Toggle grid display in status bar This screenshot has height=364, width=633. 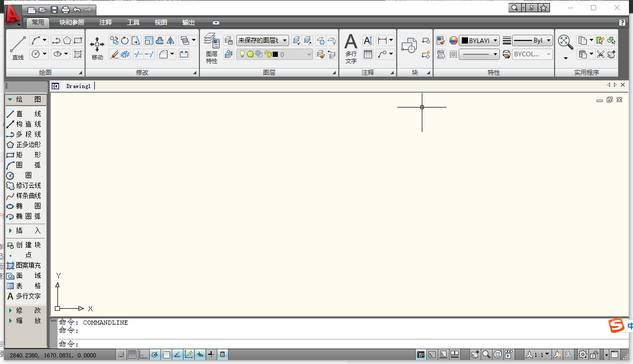132,354
